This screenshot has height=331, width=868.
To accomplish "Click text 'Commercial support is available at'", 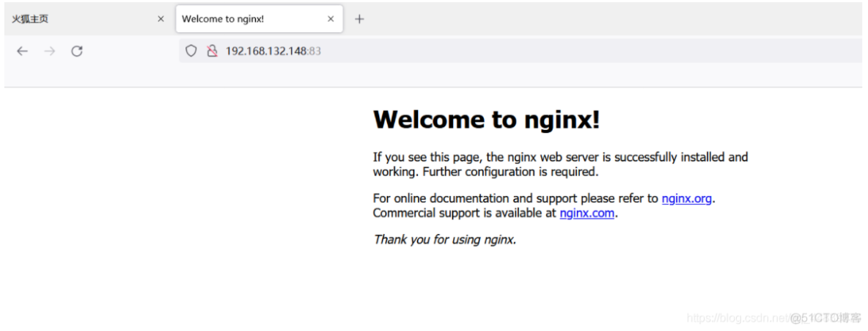I will pos(465,213).
